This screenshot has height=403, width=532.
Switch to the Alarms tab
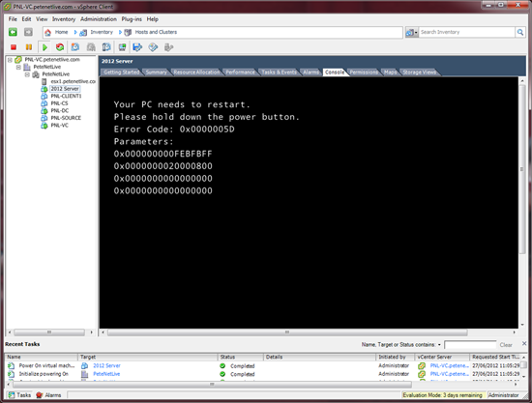pyautogui.click(x=311, y=72)
